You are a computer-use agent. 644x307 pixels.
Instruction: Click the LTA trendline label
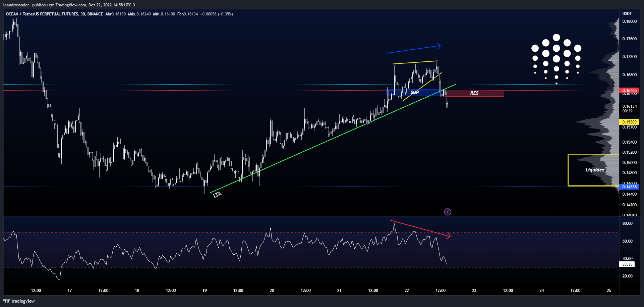(x=217, y=195)
